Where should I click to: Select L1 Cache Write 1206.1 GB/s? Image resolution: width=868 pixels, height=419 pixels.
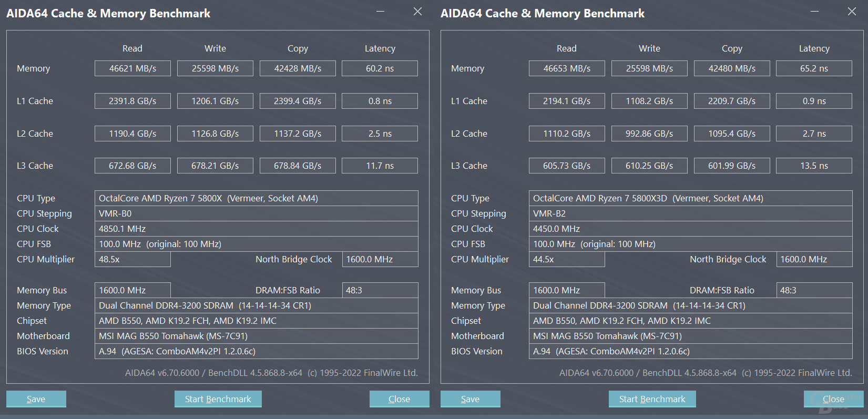(x=215, y=101)
